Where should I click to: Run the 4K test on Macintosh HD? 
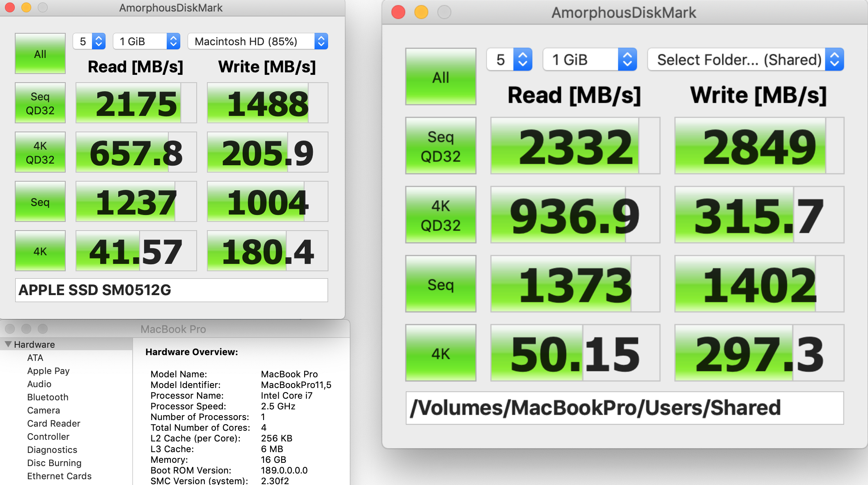pyautogui.click(x=40, y=250)
